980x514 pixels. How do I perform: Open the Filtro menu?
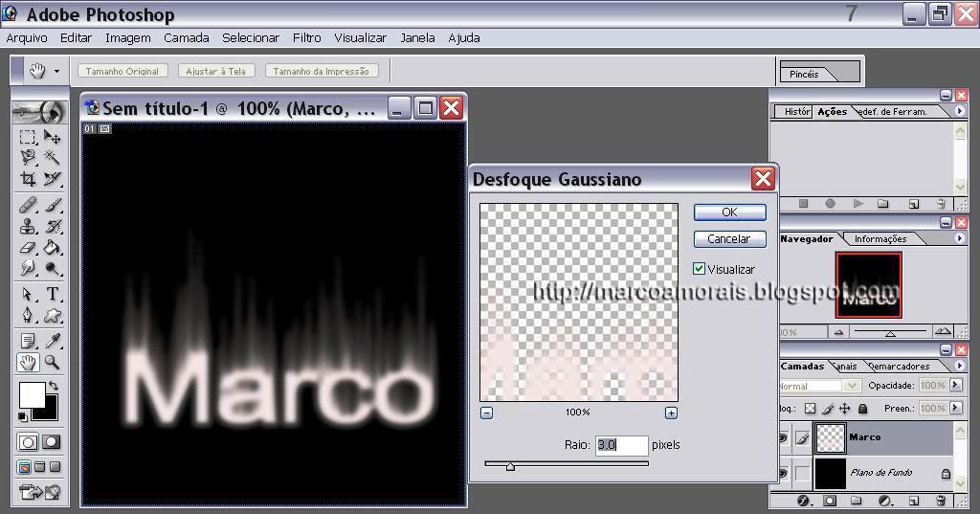307,37
